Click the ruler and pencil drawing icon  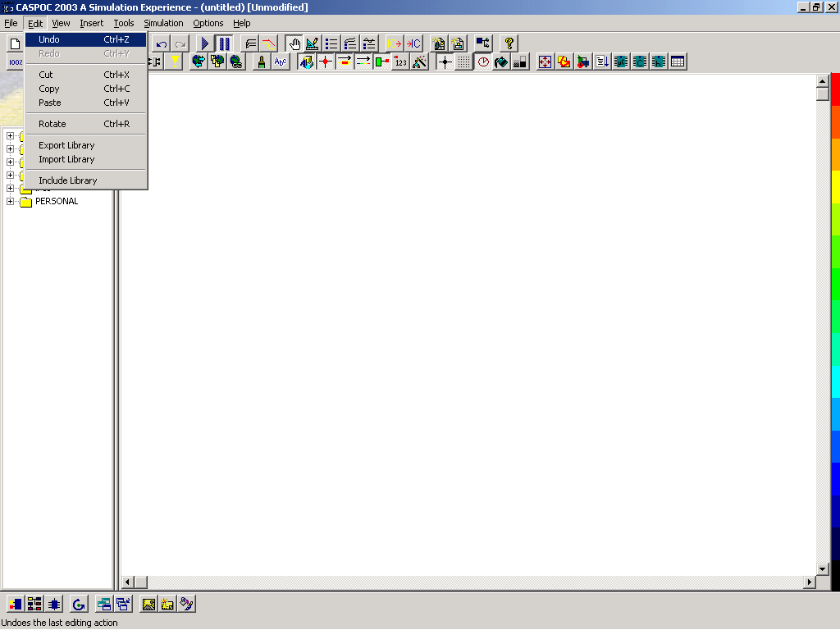[313, 44]
